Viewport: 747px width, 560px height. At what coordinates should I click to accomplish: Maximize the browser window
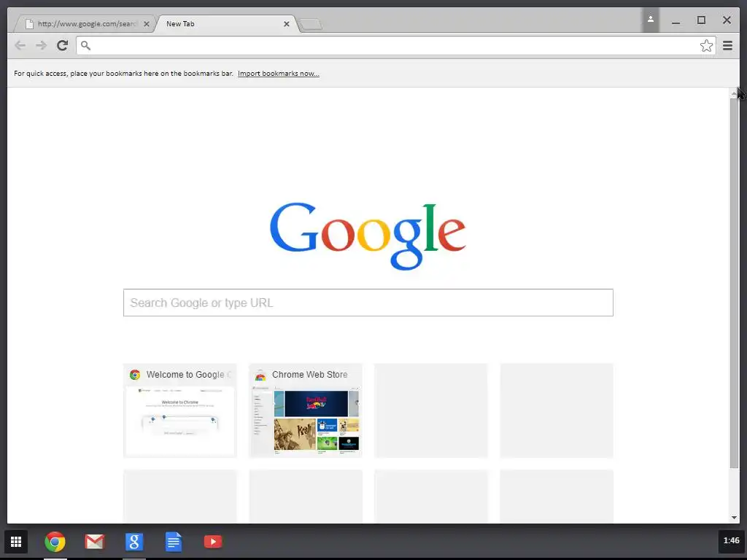click(x=701, y=20)
